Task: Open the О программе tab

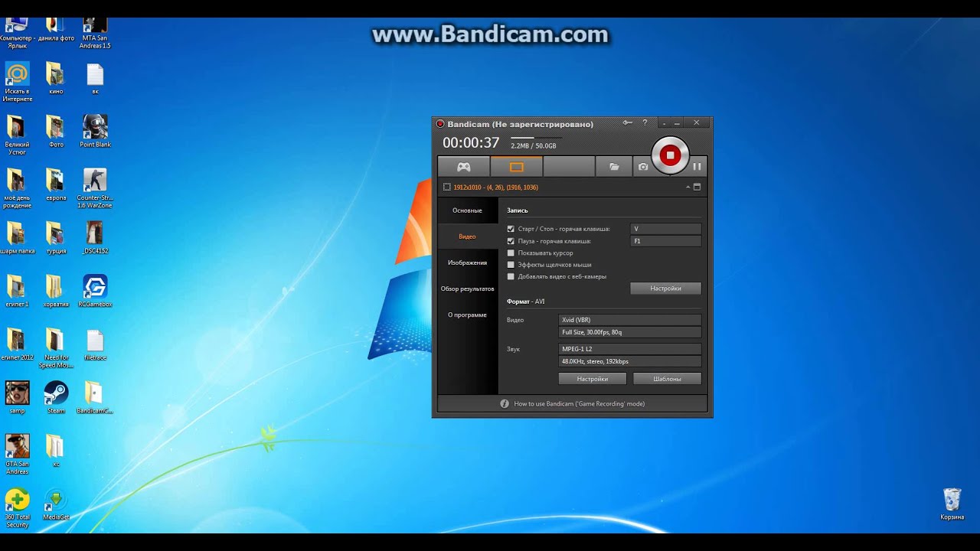Action: click(467, 315)
